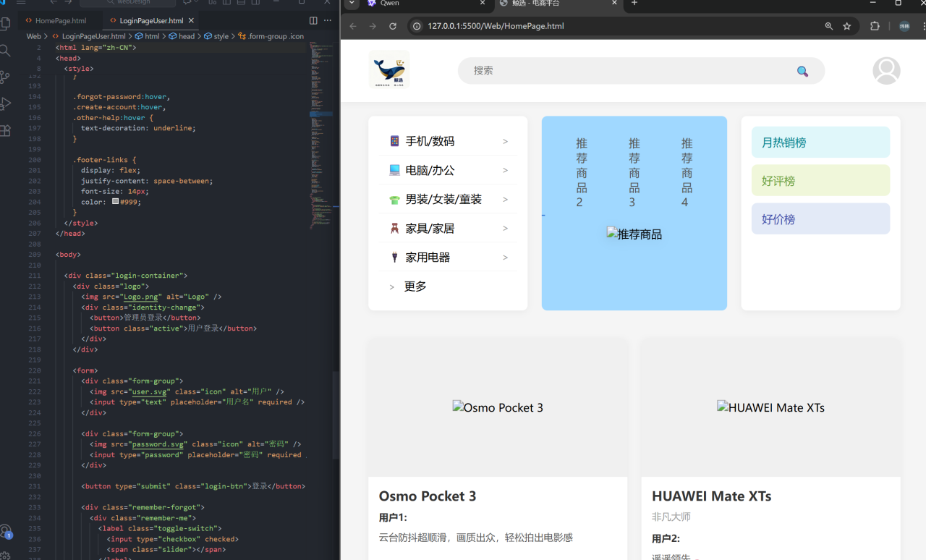This screenshot has height=560, width=926.
Task: Click the 电脑/办公 computer icon
Action: pyautogui.click(x=394, y=170)
